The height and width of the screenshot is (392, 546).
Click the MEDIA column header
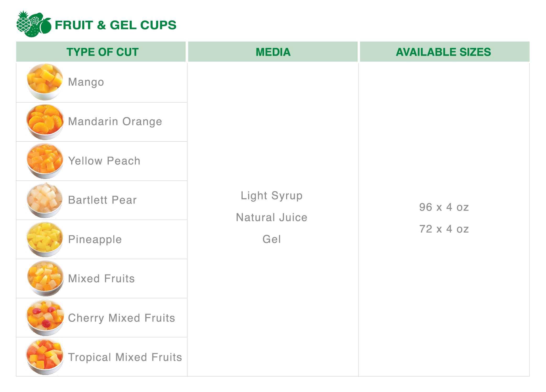pyautogui.click(x=273, y=52)
